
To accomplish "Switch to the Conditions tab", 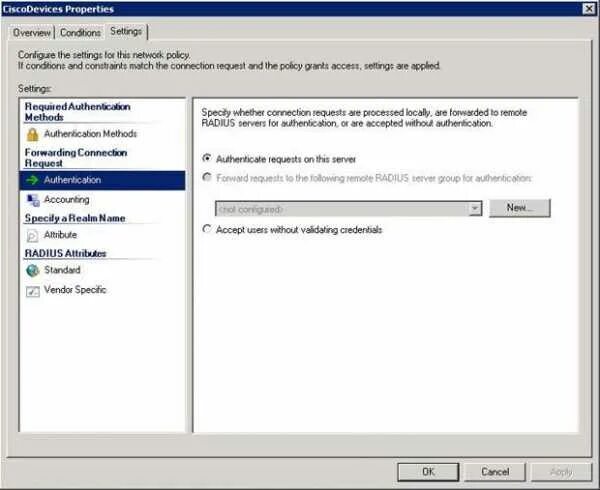I will pos(80,33).
